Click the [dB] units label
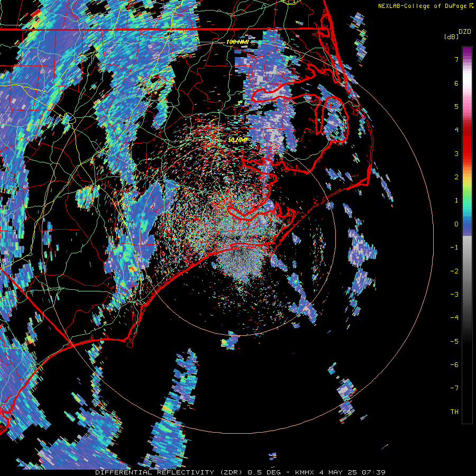Viewport: 476px width, 476px height. coord(452,36)
